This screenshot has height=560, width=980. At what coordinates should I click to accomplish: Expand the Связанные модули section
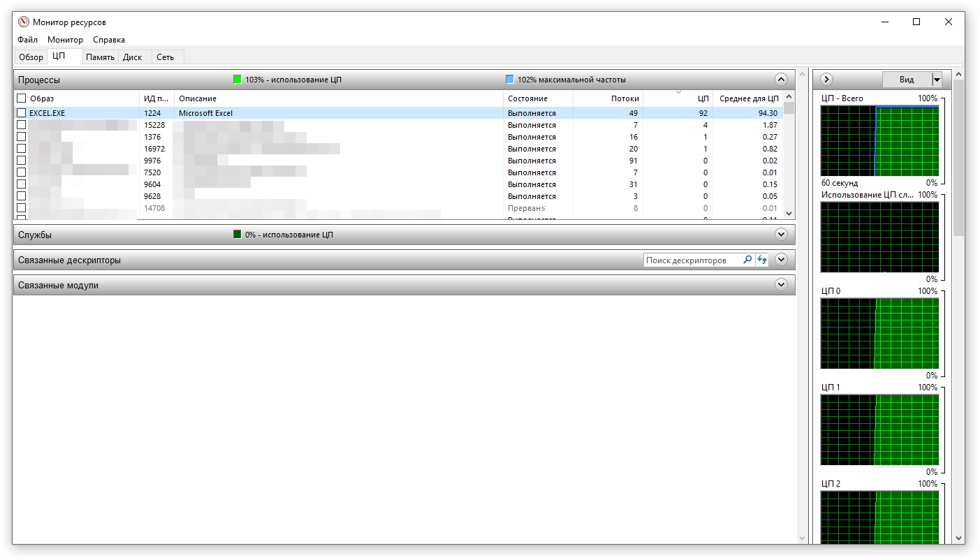781,285
